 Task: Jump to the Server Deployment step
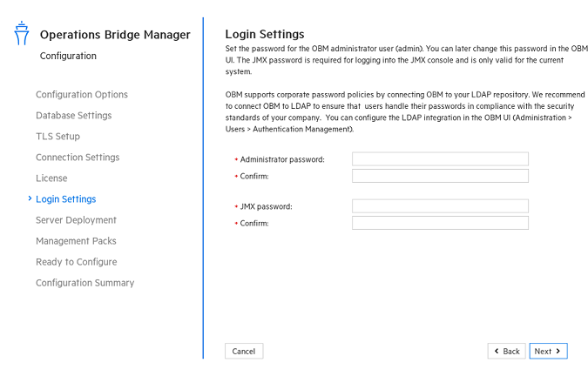pos(76,220)
